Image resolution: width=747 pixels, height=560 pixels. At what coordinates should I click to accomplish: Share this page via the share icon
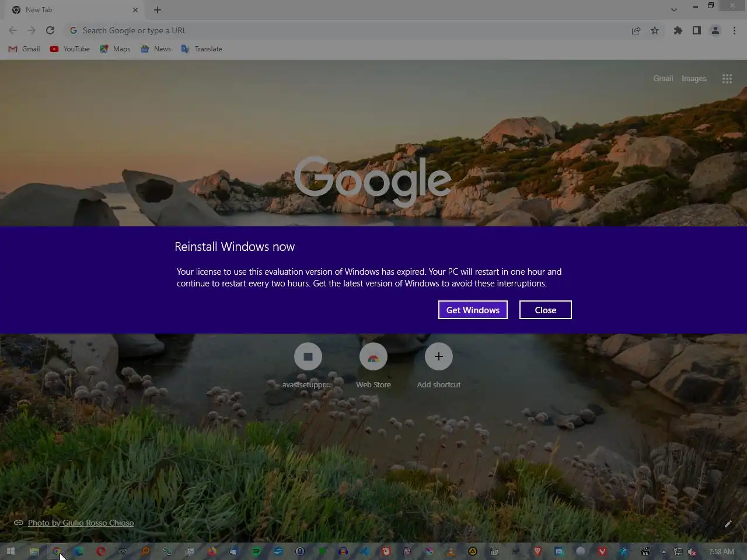(636, 30)
